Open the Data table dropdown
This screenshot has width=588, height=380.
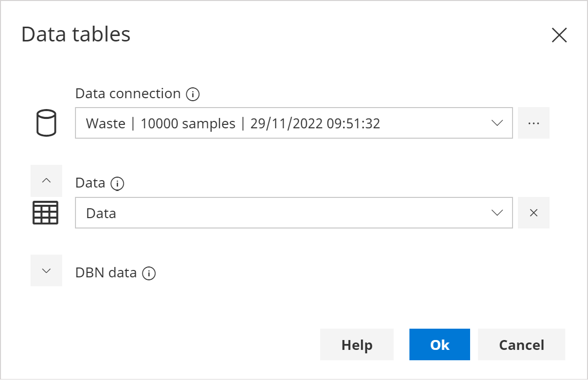pos(498,213)
